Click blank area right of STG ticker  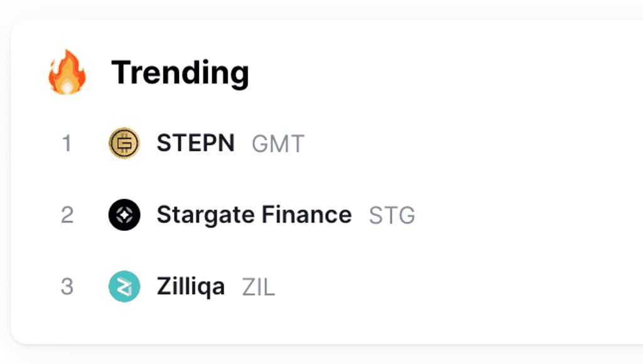click(529, 215)
